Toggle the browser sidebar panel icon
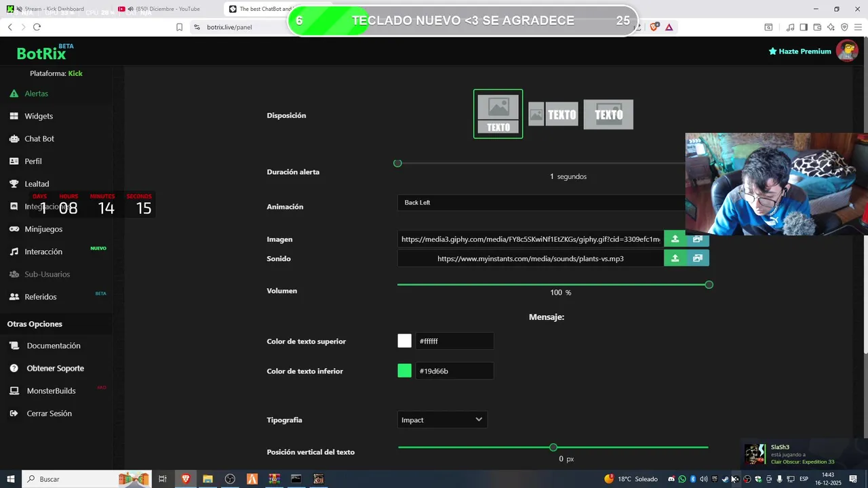868x488 pixels. (804, 27)
